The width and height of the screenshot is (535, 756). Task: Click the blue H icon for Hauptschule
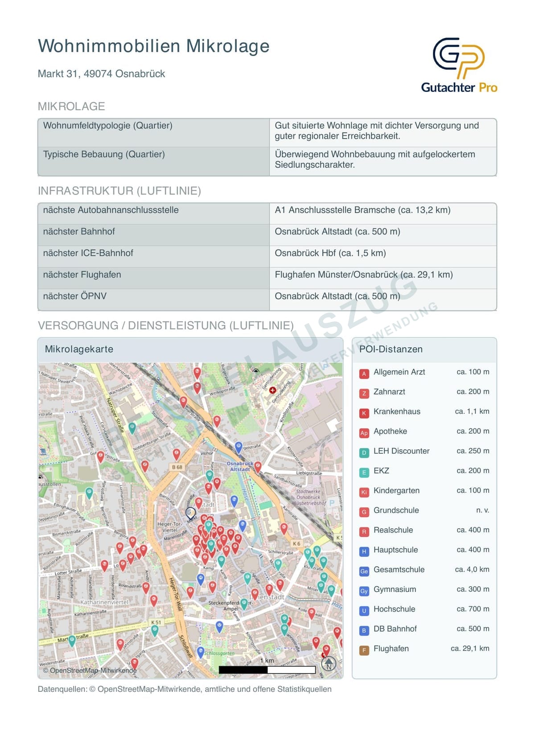364,551
